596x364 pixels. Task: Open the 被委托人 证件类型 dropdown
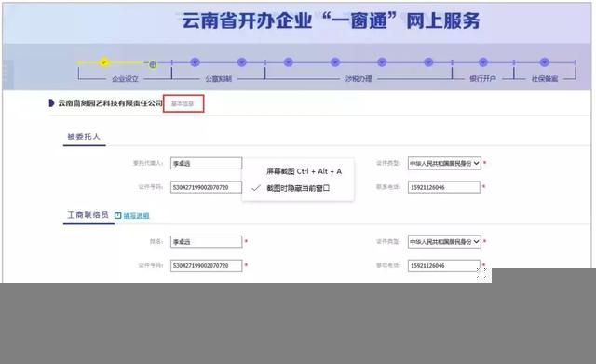pos(444,163)
